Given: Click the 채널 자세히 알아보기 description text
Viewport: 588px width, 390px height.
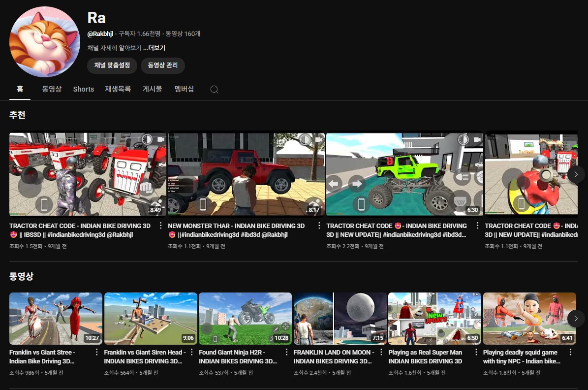Looking at the screenshot, I should coord(114,48).
